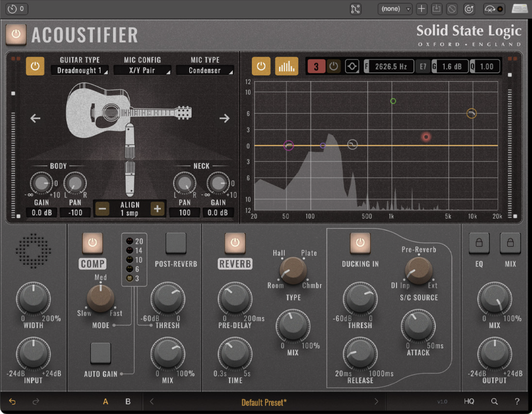Image resolution: width=532 pixels, height=414 pixels.
Task: Click the host add preset plus icon
Action: pos(422,9)
